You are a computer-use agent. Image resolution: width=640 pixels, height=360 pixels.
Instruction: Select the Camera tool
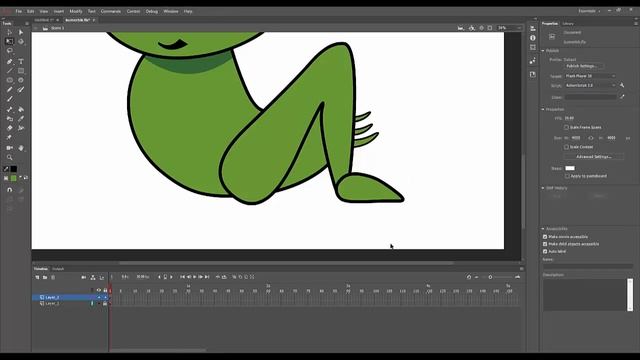[x=9, y=148]
